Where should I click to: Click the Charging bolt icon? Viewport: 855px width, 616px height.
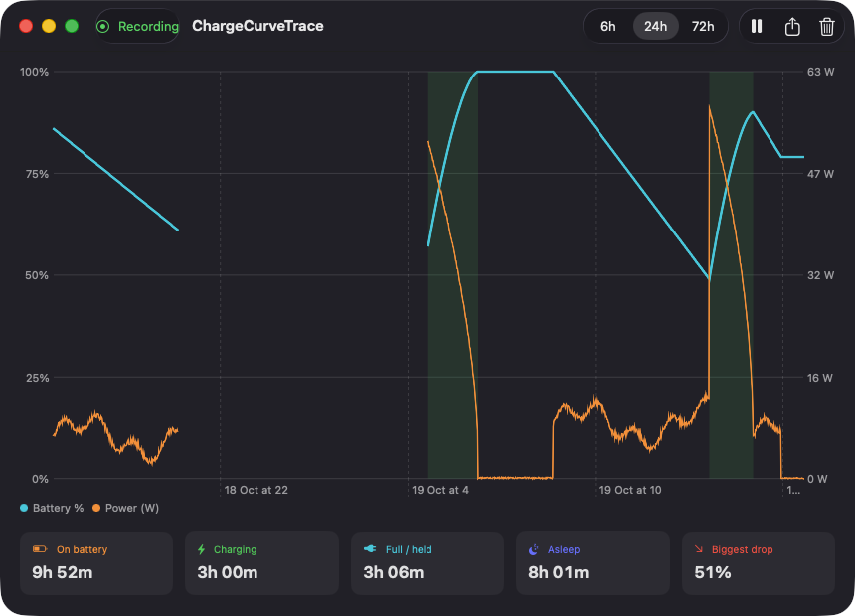[201, 549]
